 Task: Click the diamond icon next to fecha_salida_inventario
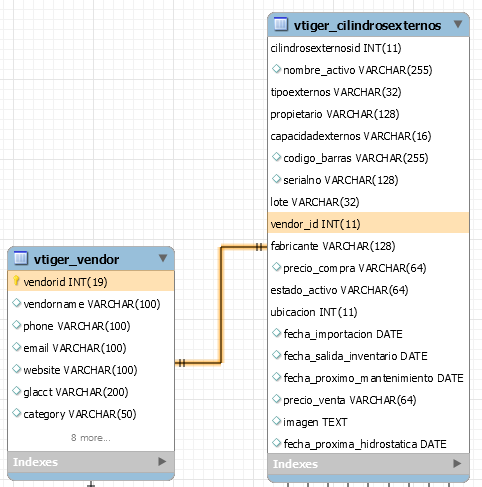coord(276,355)
